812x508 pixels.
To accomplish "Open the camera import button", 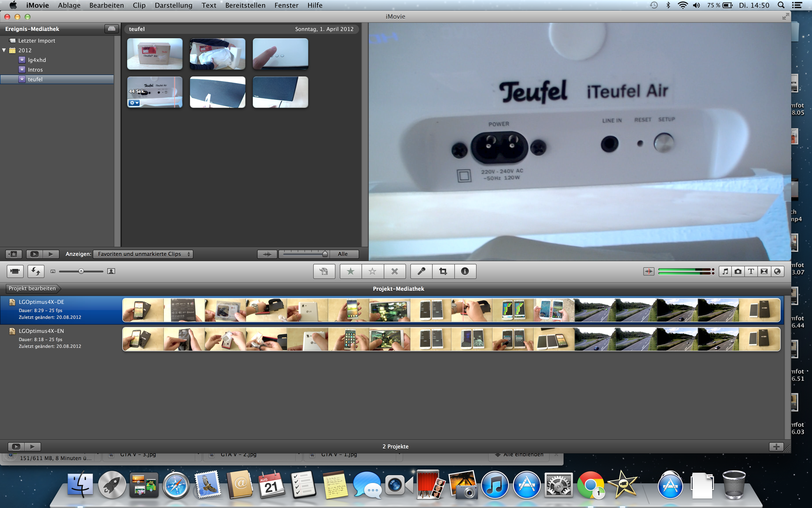I will tap(15, 271).
